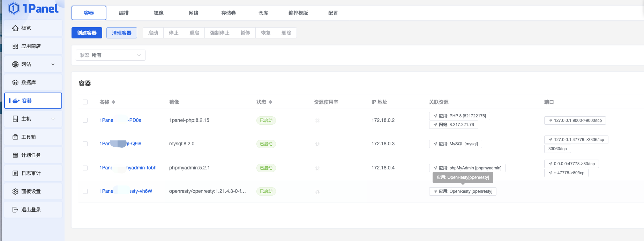Click the 1Panel logo icon

pos(14,8)
